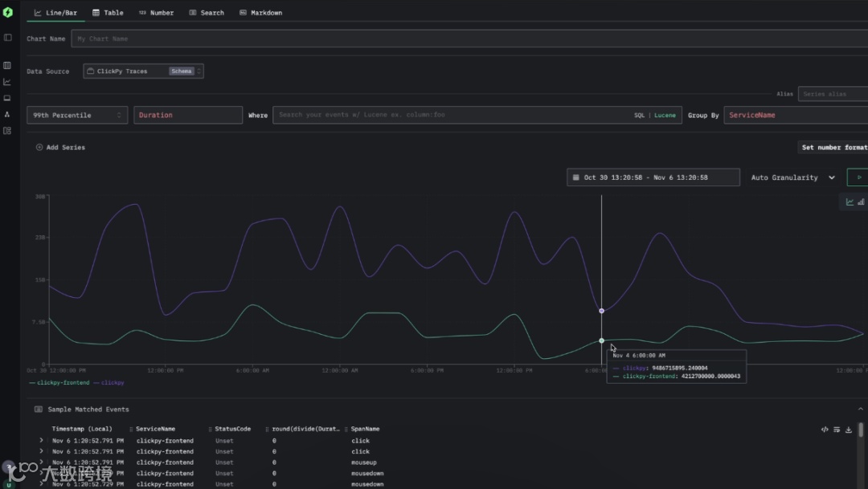This screenshot has width=868, height=489.
Task: Click Add Series button
Action: tap(60, 147)
